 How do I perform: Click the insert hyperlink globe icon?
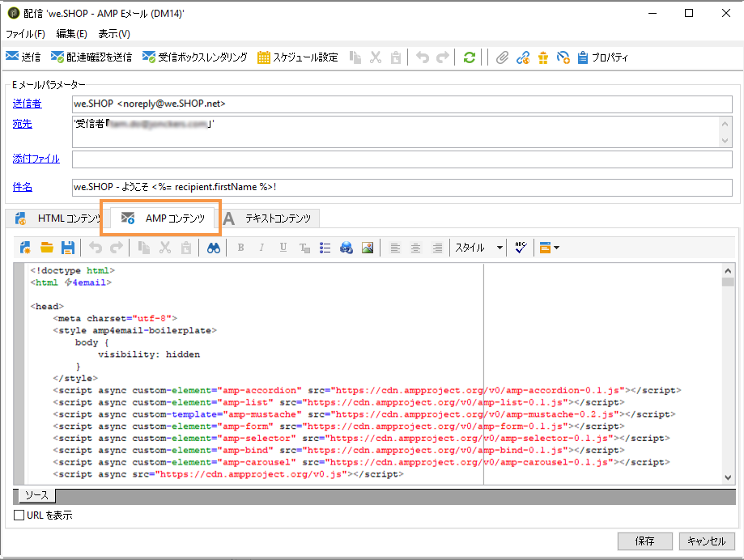click(x=346, y=247)
